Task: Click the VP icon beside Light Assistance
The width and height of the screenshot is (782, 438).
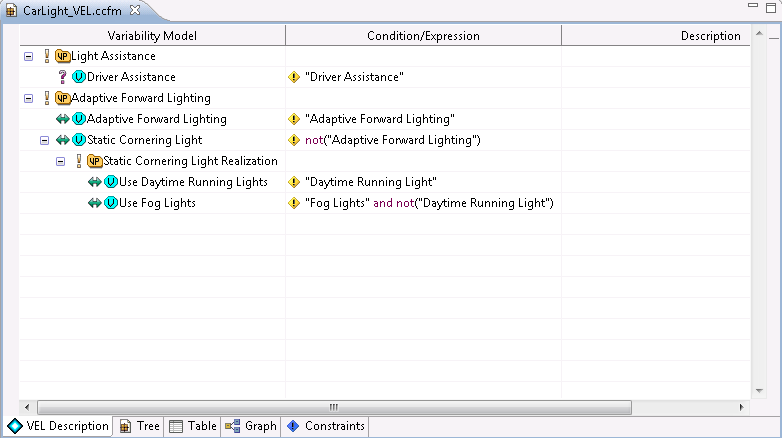Action: pos(62,56)
